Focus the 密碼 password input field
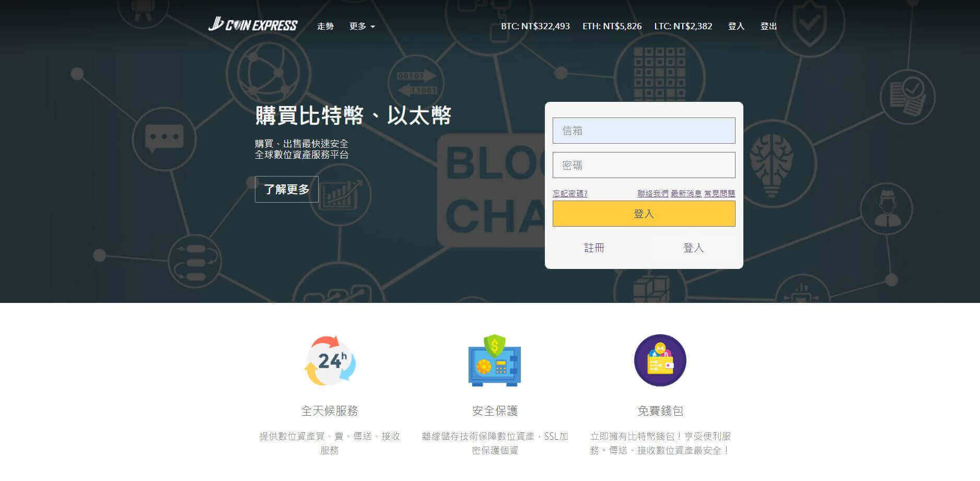This screenshot has width=980, height=481. coord(644,165)
